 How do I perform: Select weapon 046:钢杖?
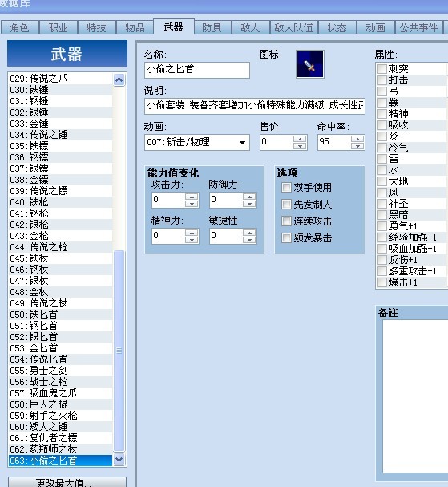60,270
